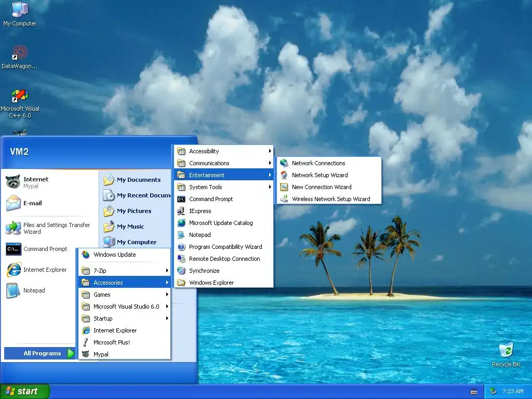Click the My Pictures folder icon
This screenshot has height=399, width=532.
109,211
